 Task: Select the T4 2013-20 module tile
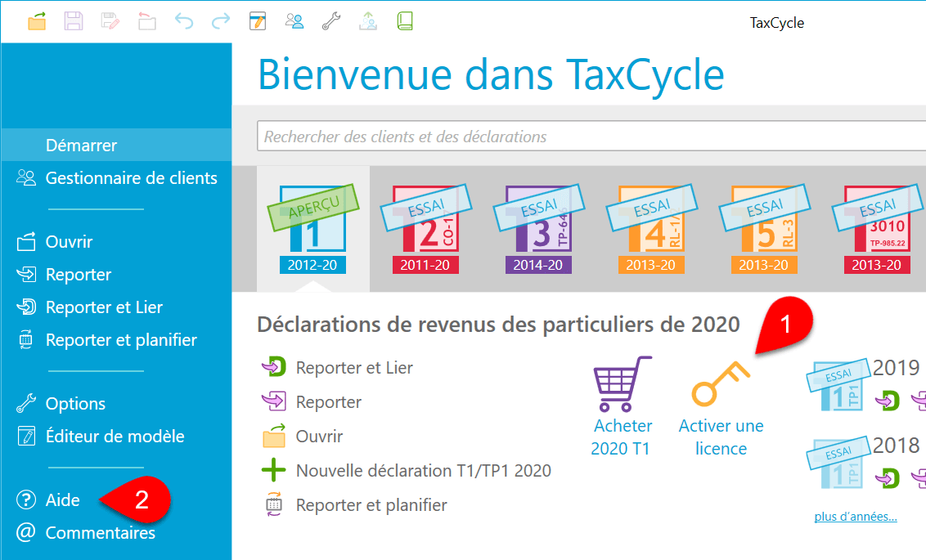point(651,229)
